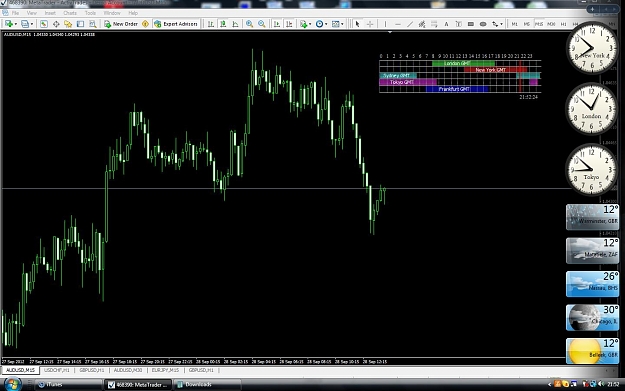Switch chart to Bar Chart type
This screenshot has height=391, width=625.
[210, 24]
